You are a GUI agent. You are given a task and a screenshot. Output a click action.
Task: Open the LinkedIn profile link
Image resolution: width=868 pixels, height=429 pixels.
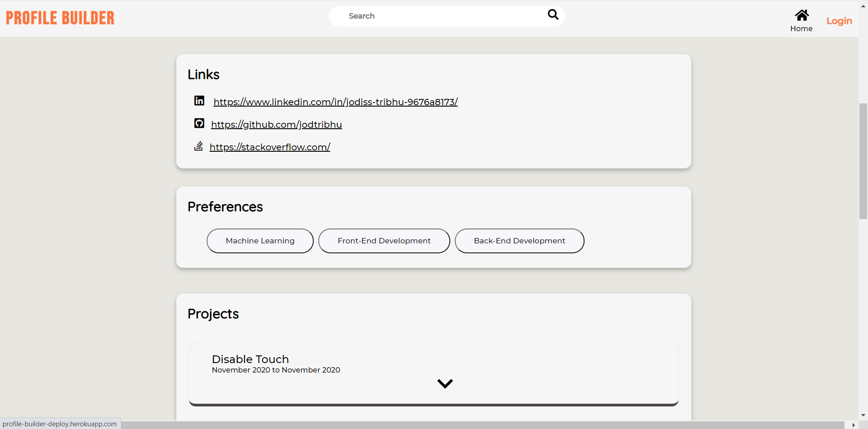coord(335,102)
